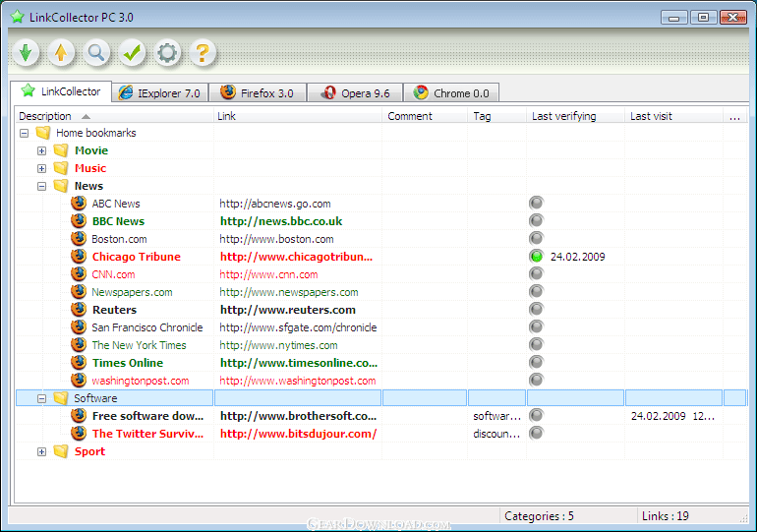Switch to the IExplorer 7.0 tab
The width and height of the screenshot is (757, 532).
[160, 92]
